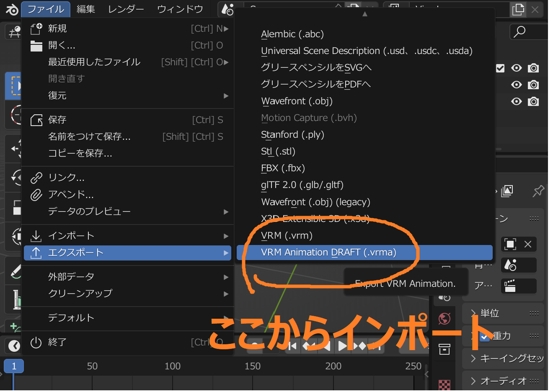Expand the キーイングセット panel
The width and height of the screenshot is (553, 392).
point(503,358)
